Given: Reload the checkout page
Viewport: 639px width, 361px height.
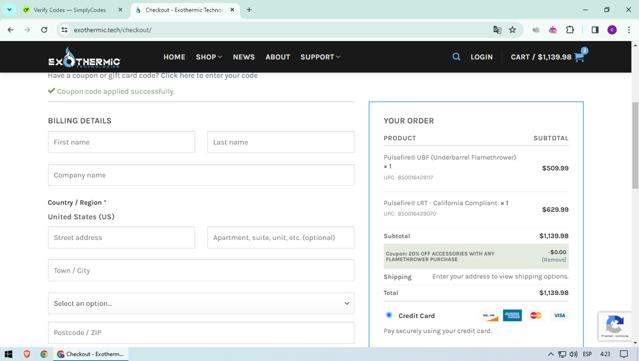Looking at the screenshot, I should tap(44, 30).
